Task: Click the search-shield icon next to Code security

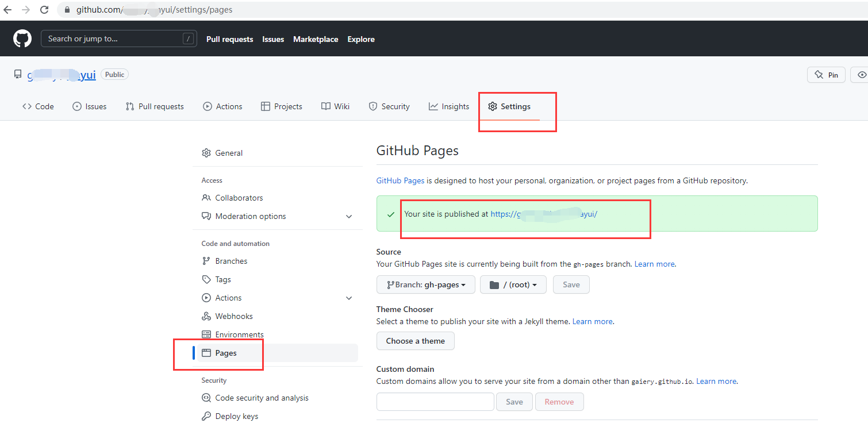Action: (206, 398)
